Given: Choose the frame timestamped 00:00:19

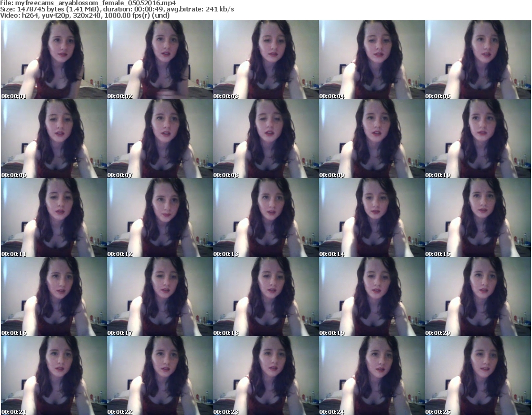Looking at the screenshot, I should pos(372,297).
